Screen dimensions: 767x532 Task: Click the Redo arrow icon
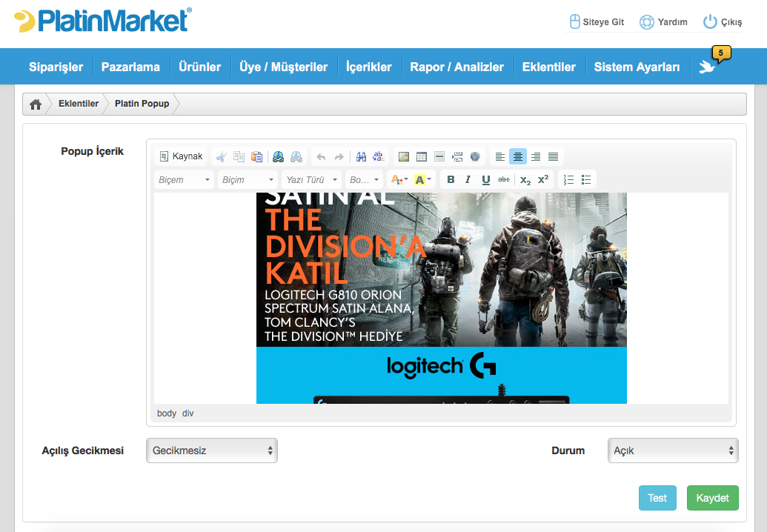[339, 156]
